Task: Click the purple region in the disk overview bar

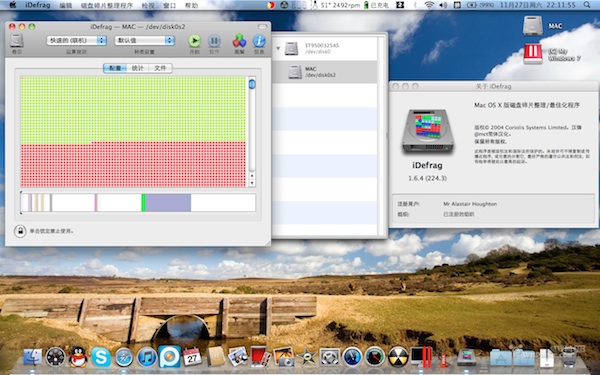Action: (x=168, y=203)
